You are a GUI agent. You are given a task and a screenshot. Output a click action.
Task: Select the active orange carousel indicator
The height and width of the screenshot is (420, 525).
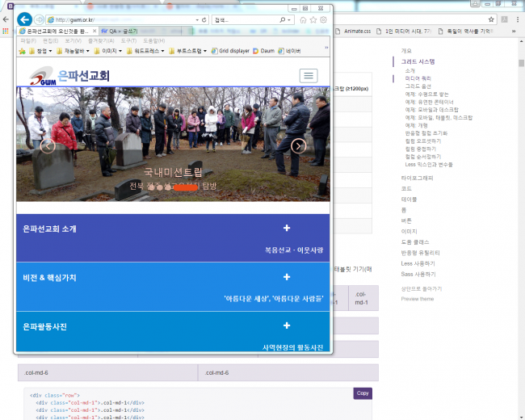[x=186, y=187]
